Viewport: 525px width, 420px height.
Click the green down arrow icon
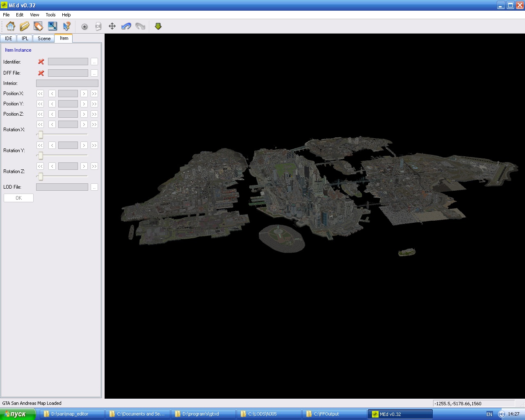point(158,26)
